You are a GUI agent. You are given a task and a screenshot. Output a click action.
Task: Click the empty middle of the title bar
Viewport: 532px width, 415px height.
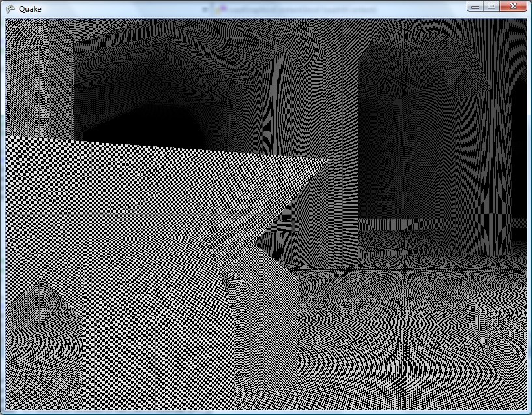261,8
